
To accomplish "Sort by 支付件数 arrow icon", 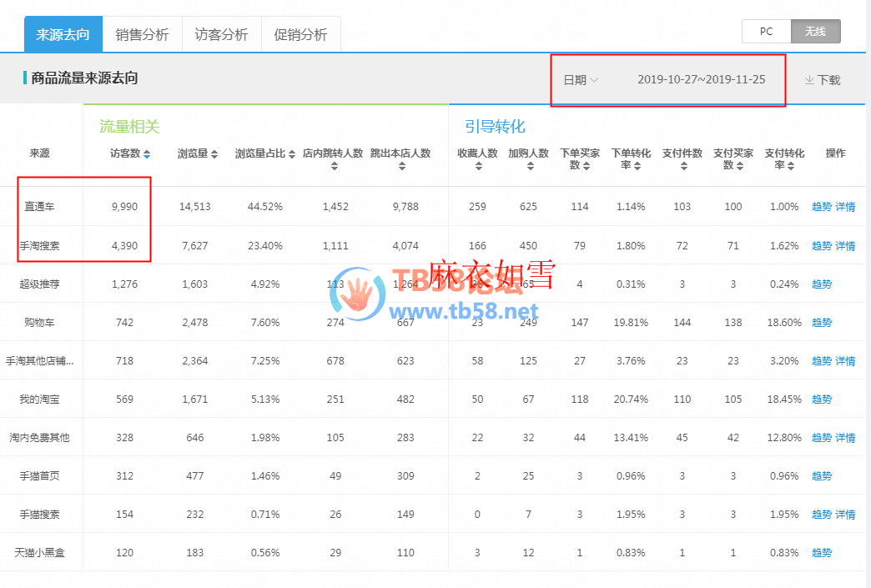I will point(682,166).
